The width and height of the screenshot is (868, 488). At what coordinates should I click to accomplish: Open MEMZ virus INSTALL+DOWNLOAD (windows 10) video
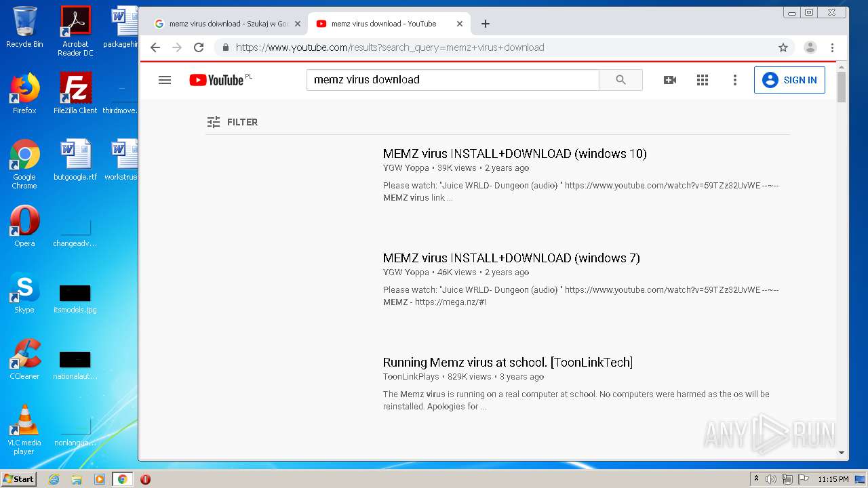pos(515,154)
